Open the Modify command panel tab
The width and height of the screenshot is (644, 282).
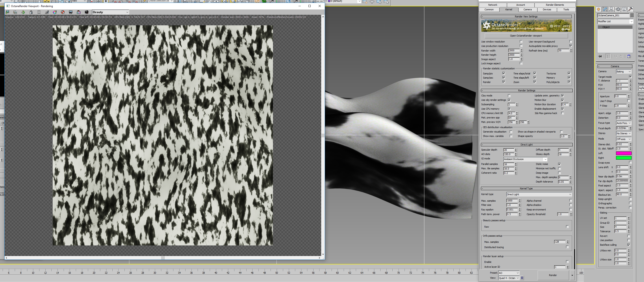tap(605, 9)
